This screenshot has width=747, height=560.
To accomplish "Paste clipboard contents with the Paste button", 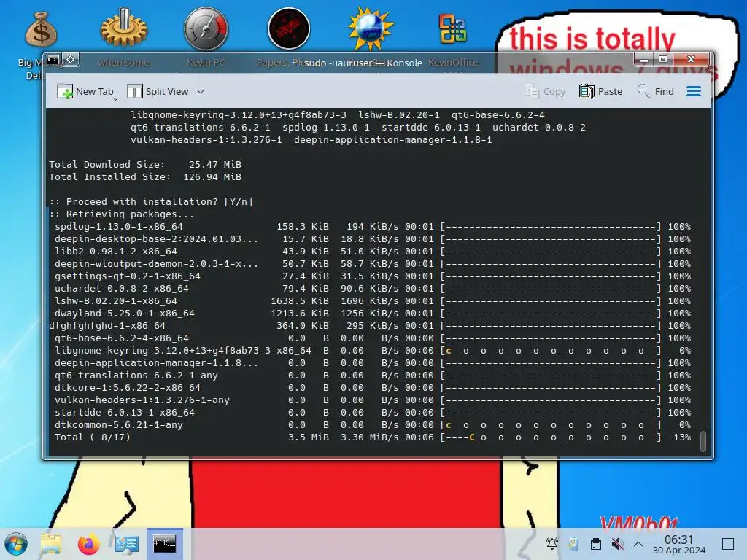I will point(601,91).
